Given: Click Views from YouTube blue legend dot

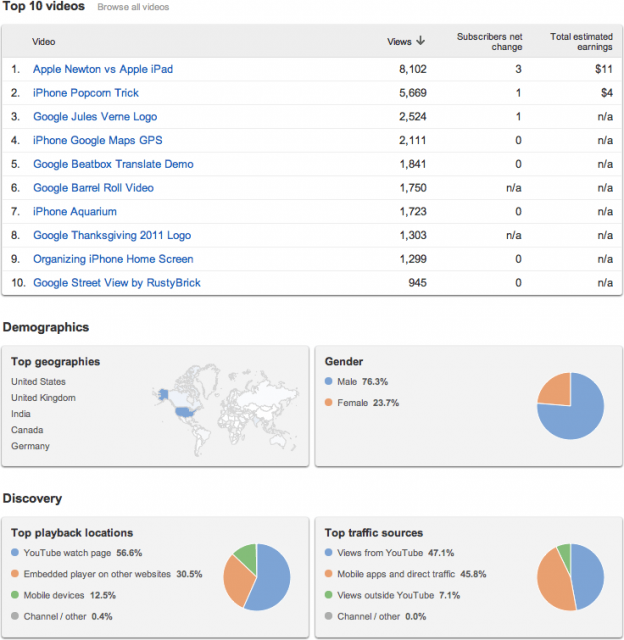Looking at the screenshot, I should (329, 552).
